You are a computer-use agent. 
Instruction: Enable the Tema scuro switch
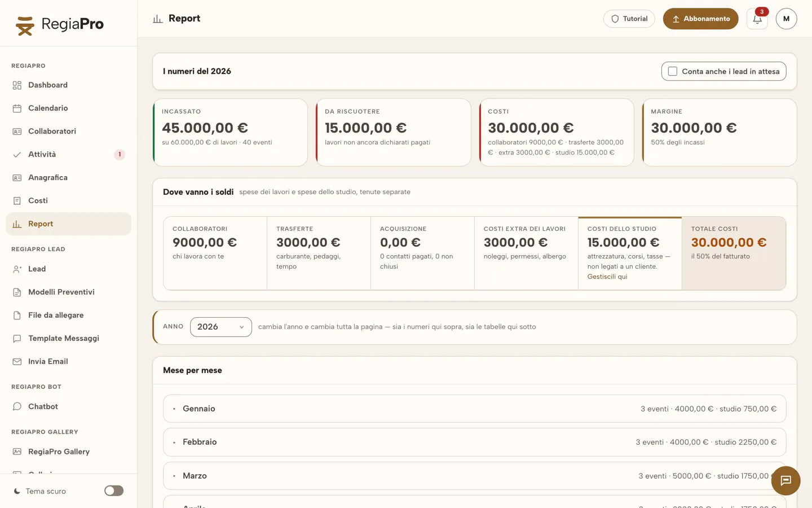point(114,491)
